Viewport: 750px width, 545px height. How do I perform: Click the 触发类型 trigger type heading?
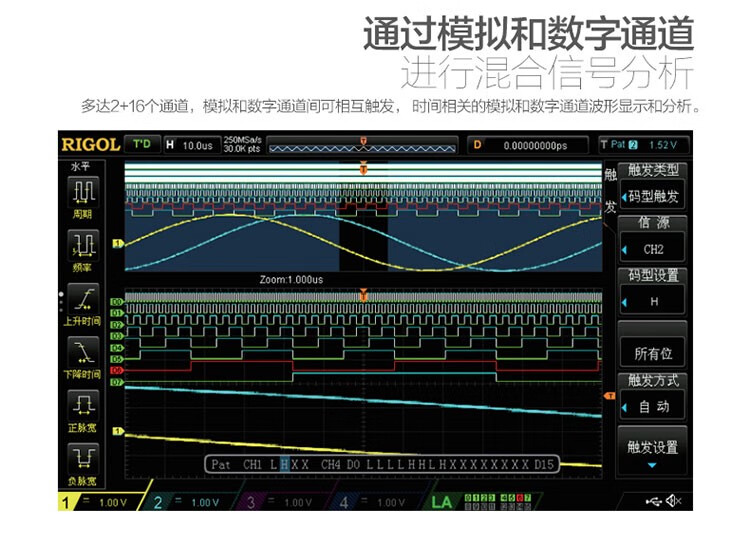coord(653,170)
